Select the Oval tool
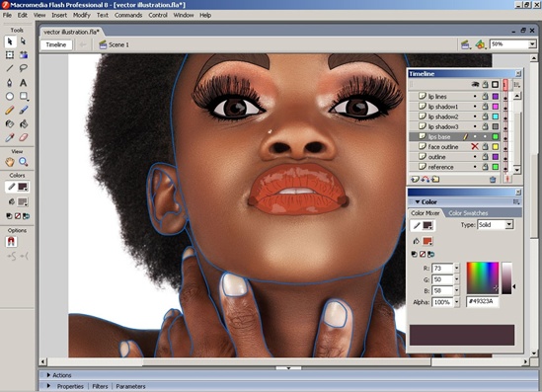The height and width of the screenshot is (392, 542). 10,96
